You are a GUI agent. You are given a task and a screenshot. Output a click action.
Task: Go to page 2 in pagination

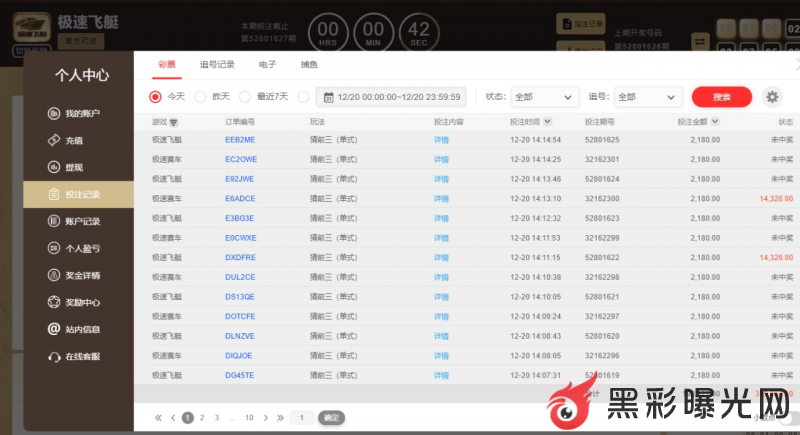202,417
